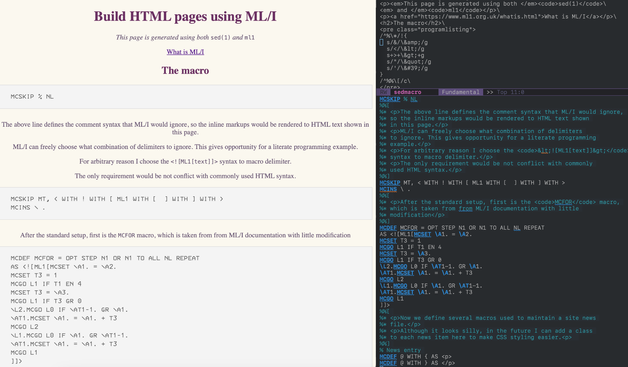Click the "Fundamental" major mode indicator

[461, 92]
